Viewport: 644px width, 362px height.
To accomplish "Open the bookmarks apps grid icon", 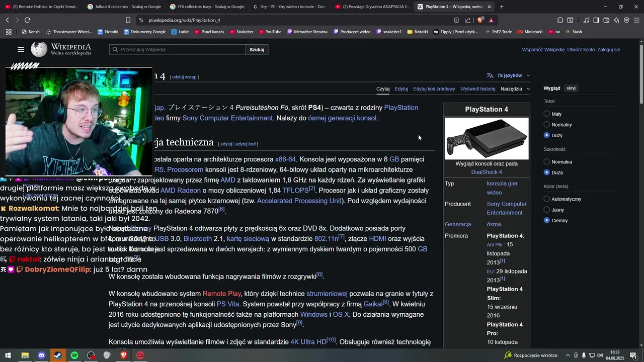I will coord(9,32).
